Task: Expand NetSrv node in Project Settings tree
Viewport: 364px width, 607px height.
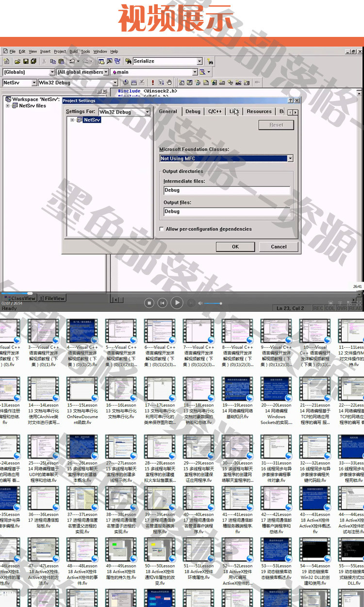Action: coord(73,120)
